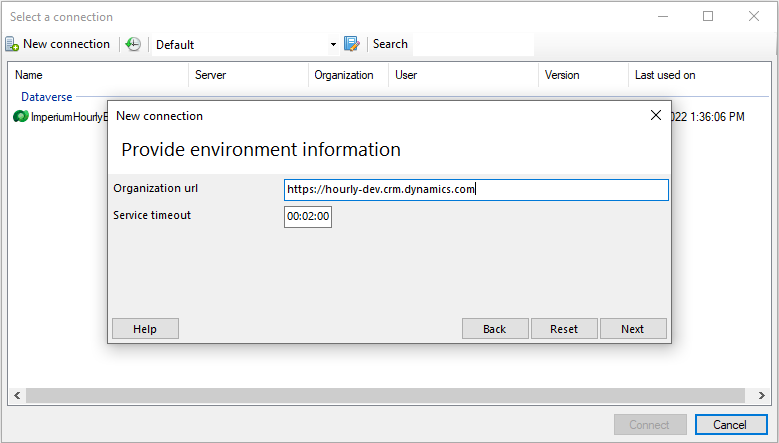Sort by the Server column header

coord(248,75)
